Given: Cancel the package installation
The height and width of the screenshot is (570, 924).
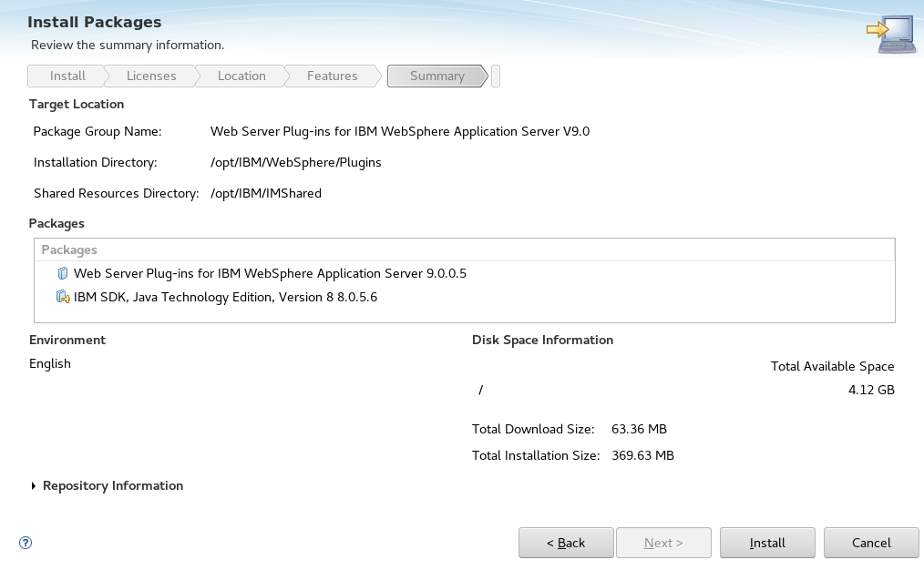Looking at the screenshot, I should point(871,543).
